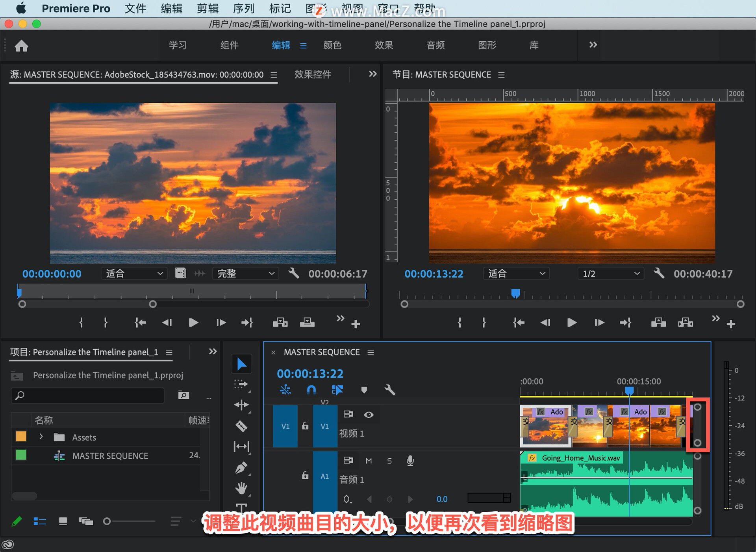Switch to 颜色 workspace tab
This screenshot has width=756, height=552.
click(332, 45)
